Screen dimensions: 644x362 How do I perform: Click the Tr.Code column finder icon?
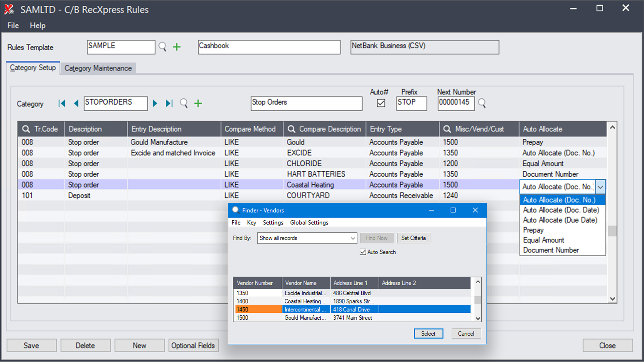click(26, 129)
